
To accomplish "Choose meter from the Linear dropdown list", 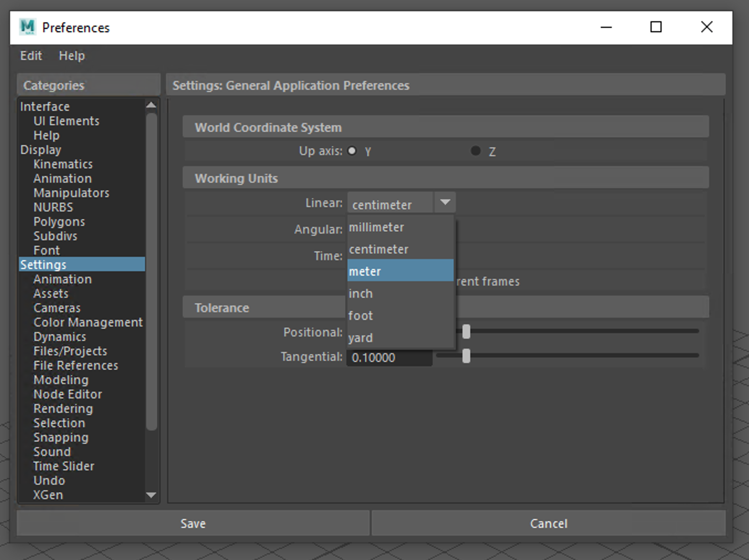I will (x=400, y=271).
